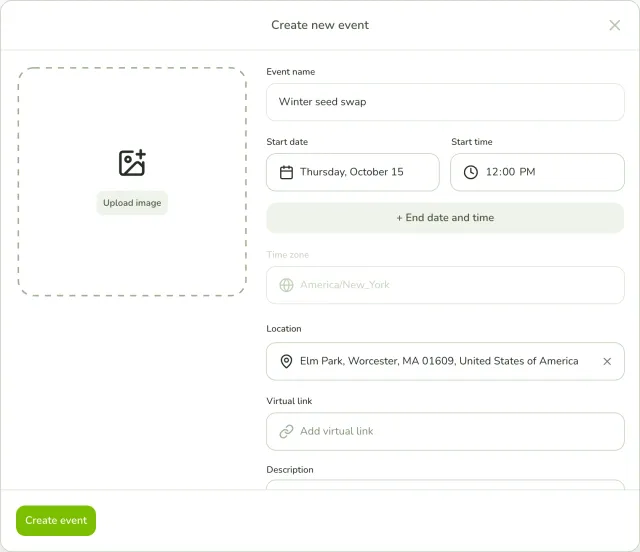Screen dimensions: 640x552
Task: Click the clock icon in Start time
Action: [471, 172]
